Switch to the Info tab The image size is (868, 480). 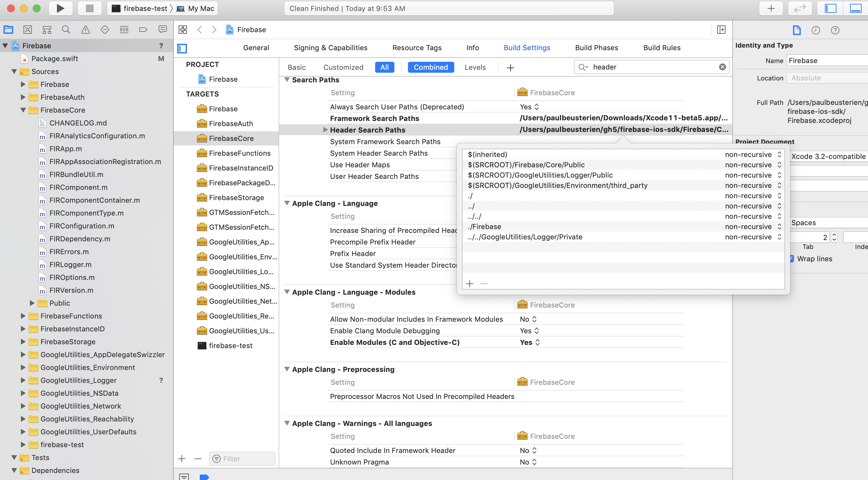pos(472,48)
